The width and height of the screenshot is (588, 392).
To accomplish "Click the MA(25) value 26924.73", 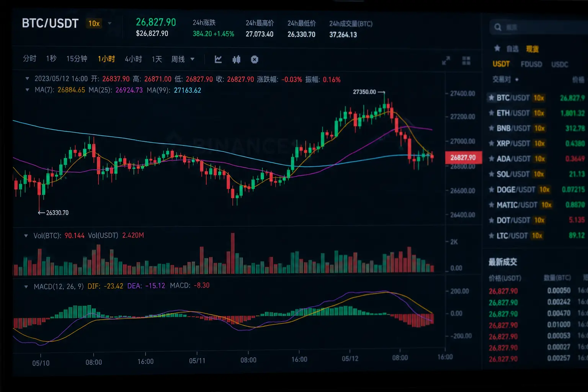I will [129, 90].
